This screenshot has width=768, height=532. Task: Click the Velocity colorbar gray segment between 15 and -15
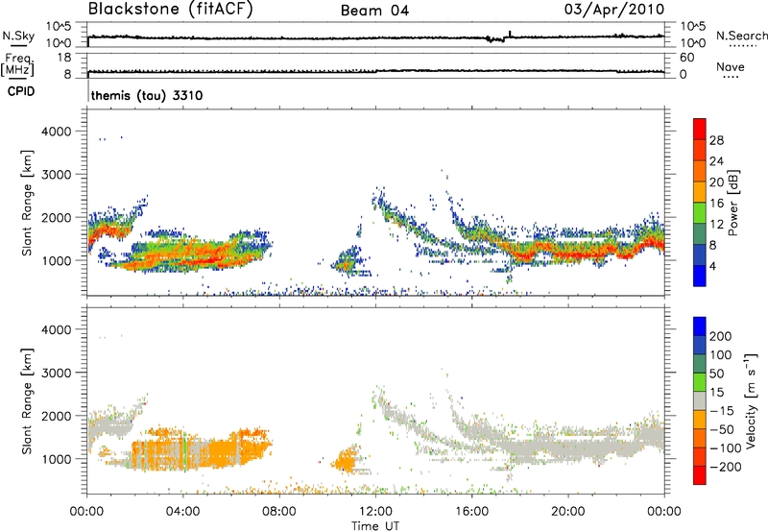pos(700,400)
